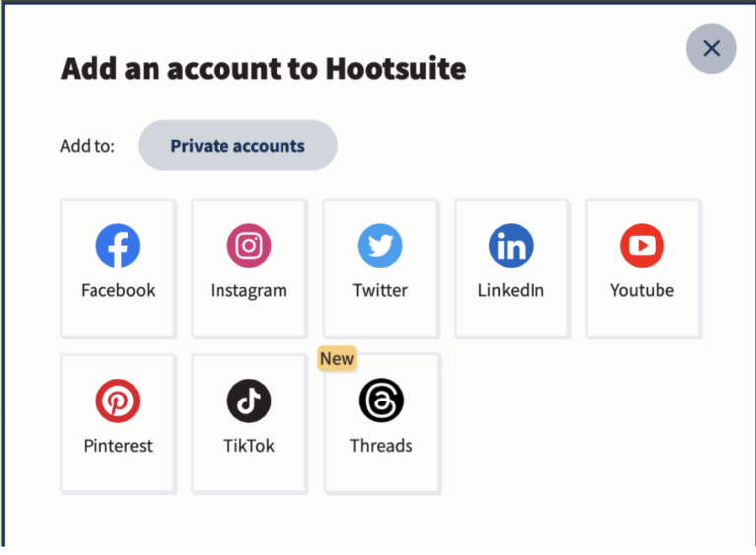Select the Threads text label

coord(381,446)
